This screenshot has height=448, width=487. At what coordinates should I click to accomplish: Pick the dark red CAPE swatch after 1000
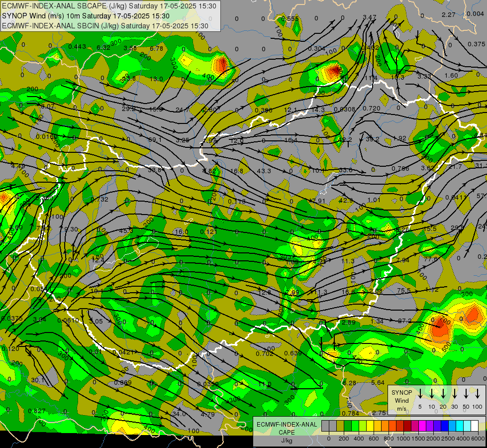coord(407,426)
